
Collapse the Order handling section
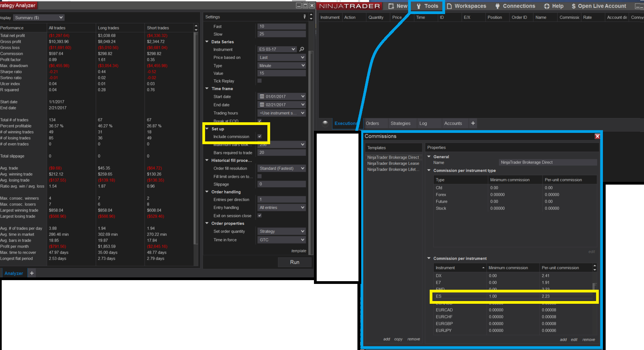(207, 192)
